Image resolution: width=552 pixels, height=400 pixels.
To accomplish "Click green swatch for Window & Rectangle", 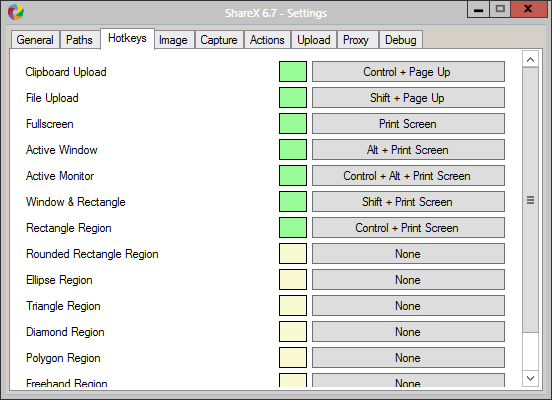I will [x=293, y=202].
